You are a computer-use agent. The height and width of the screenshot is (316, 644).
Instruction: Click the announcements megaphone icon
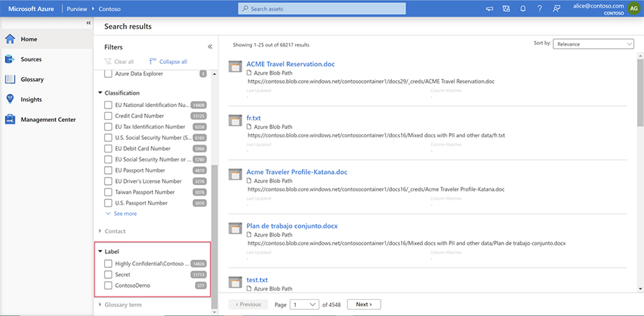point(489,8)
